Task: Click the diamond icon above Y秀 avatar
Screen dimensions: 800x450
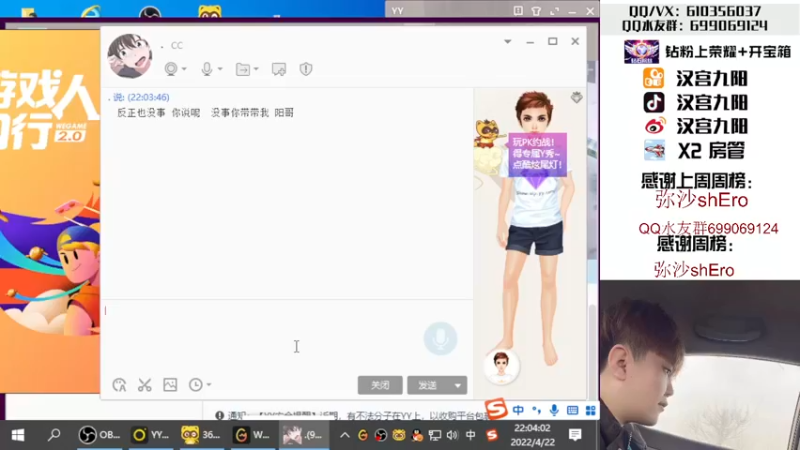Action: (x=577, y=97)
